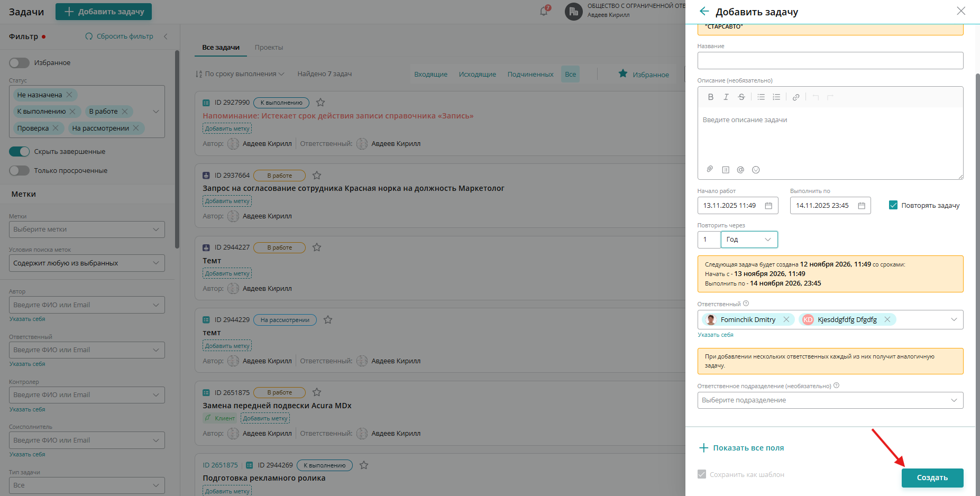Toggle the Избранное filter switch
The height and width of the screenshot is (496, 980).
tap(20, 63)
